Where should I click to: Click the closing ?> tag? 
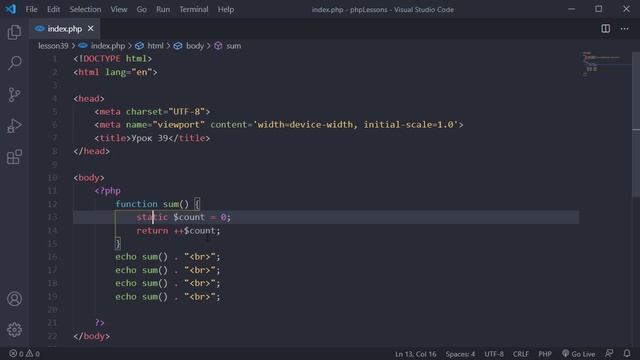[x=100, y=322]
